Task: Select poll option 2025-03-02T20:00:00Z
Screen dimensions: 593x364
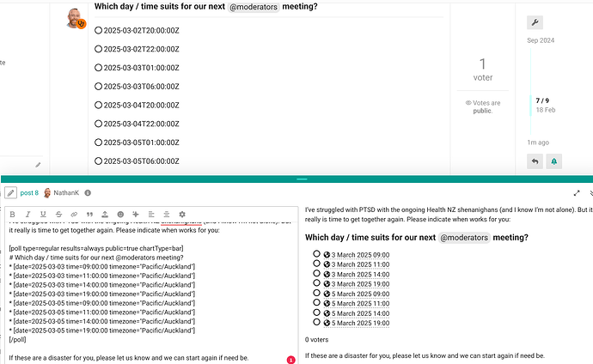Action: 98,30
